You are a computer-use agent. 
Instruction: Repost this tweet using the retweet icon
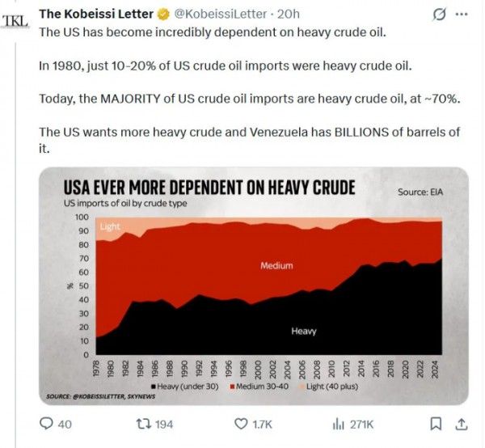[142, 424]
